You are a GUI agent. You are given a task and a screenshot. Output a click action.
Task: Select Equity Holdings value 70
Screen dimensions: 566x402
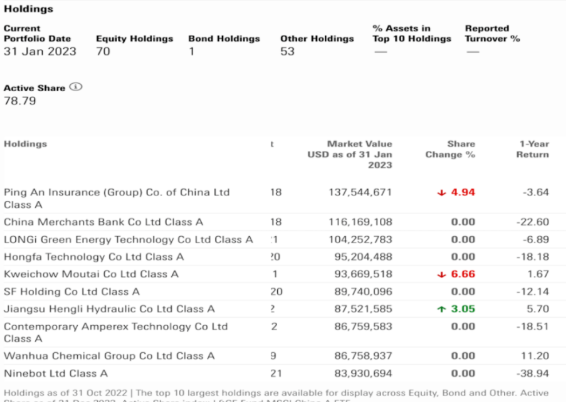point(103,51)
